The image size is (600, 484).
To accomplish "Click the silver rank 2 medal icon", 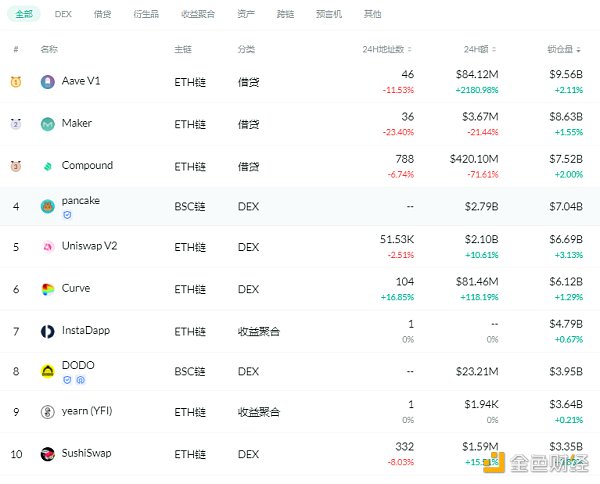I will tap(16, 124).
